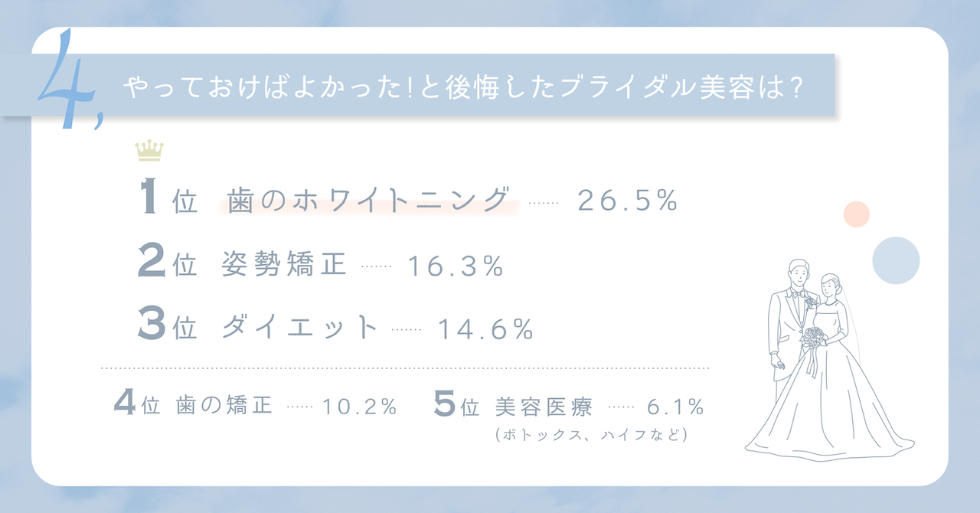The image size is (980, 513).
Task: Click the large light-blue circle
Action: coord(895,260)
